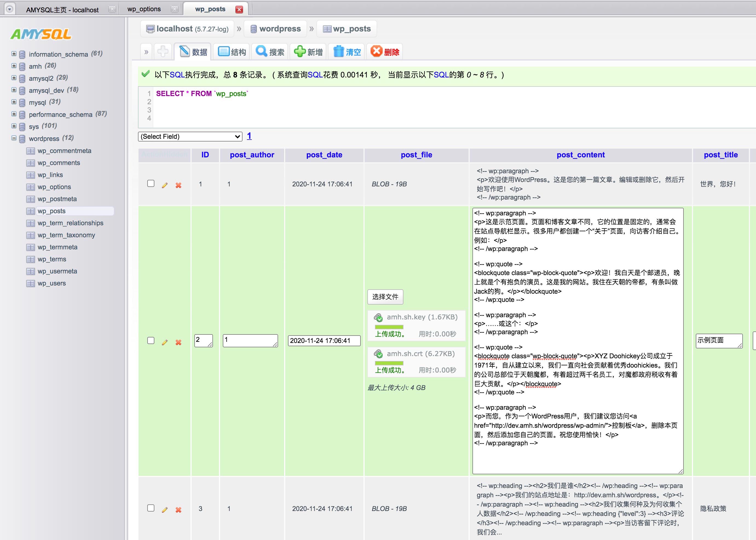Click the 清空 empty table button
The image size is (756, 540).
pos(347,52)
